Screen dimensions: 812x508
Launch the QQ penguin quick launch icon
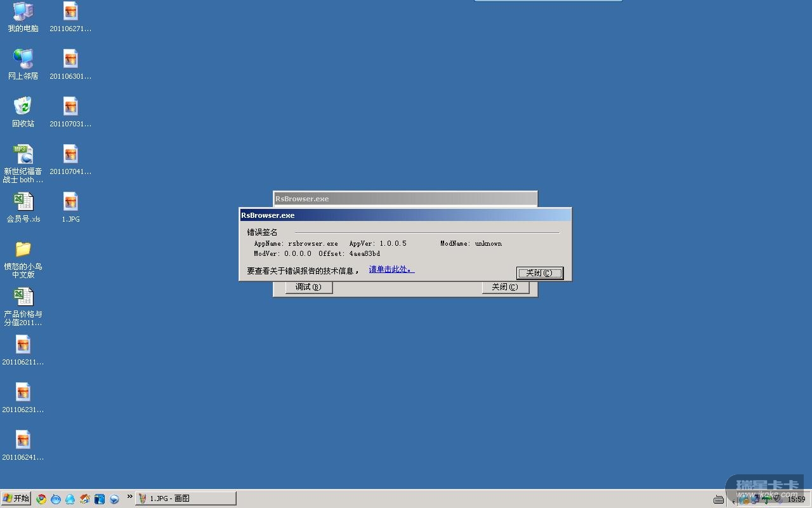click(x=70, y=499)
